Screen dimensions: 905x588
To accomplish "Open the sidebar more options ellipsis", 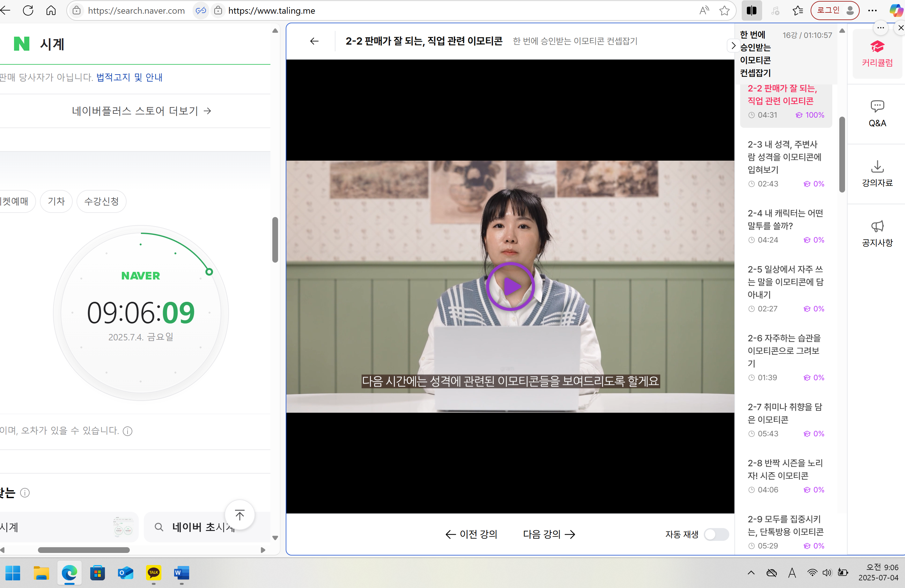I will [880, 28].
